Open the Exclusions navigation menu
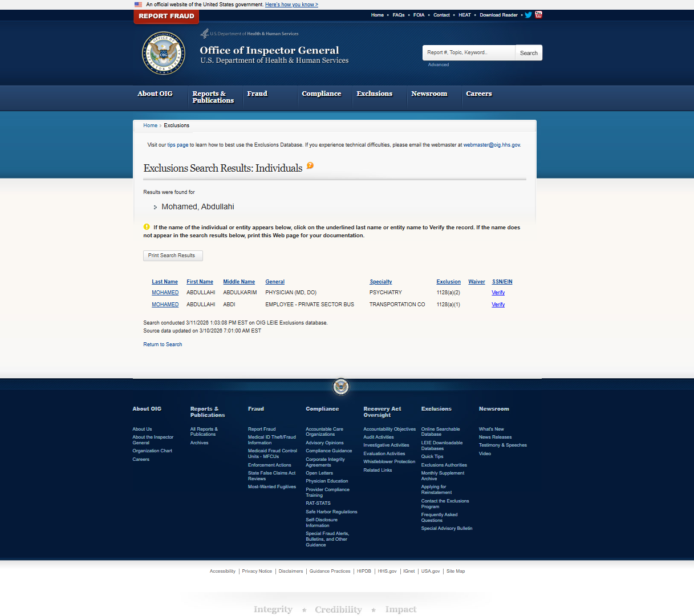694x616 pixels. point(374,94)
